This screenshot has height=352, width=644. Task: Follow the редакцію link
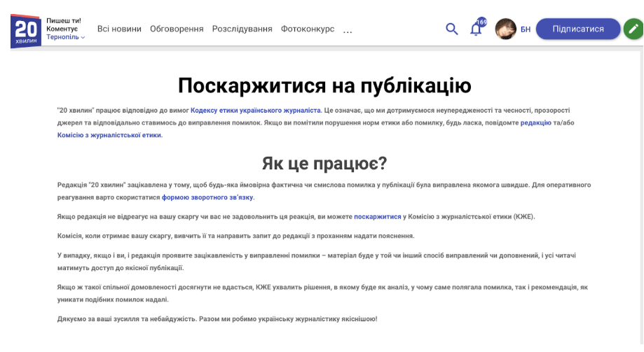tap(535, 122)
